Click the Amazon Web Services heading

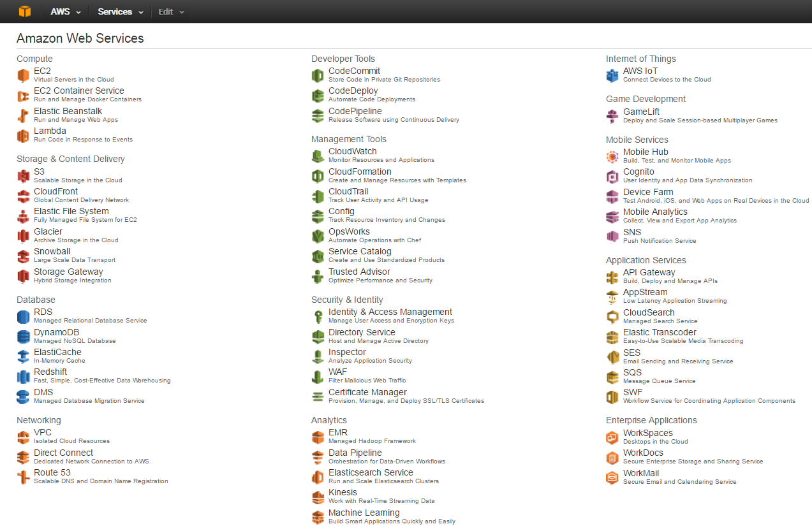[80, 38]
